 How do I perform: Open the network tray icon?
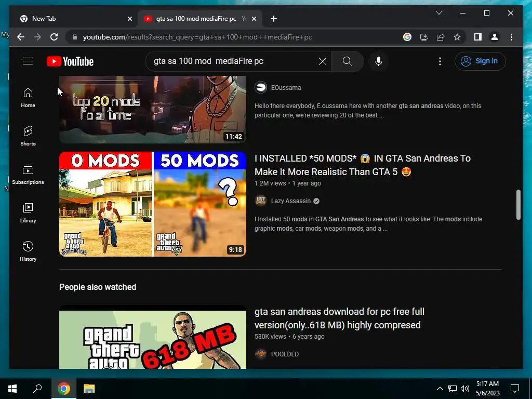pyautogui.click(x=453, y=389)
